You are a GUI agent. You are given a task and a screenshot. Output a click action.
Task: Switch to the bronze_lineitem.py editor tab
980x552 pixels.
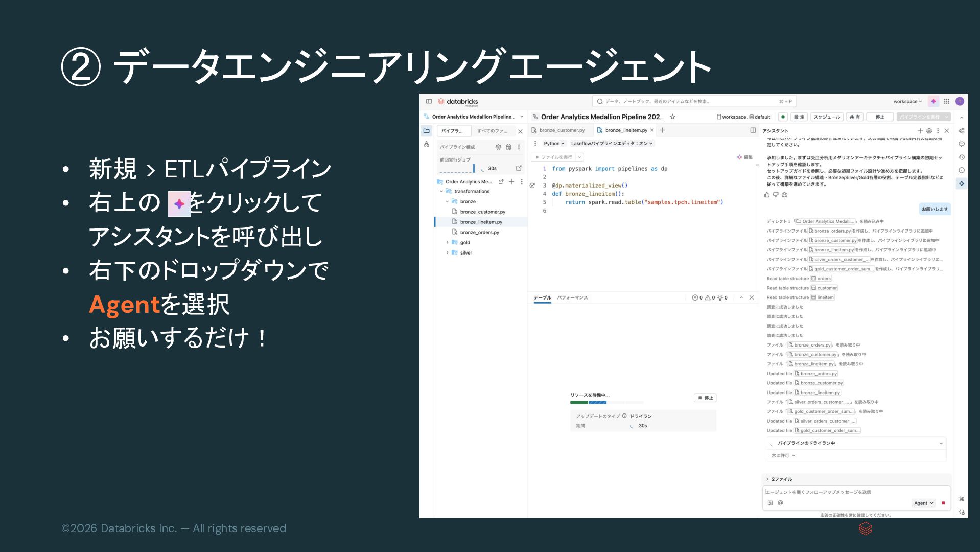(x=626, y=130)
